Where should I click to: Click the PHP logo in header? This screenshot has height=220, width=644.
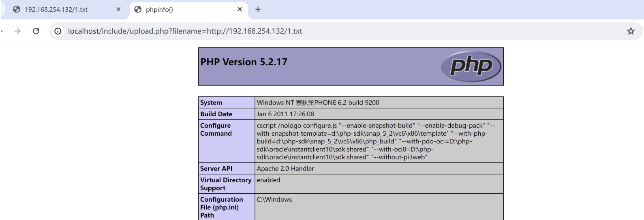[471, 66]
